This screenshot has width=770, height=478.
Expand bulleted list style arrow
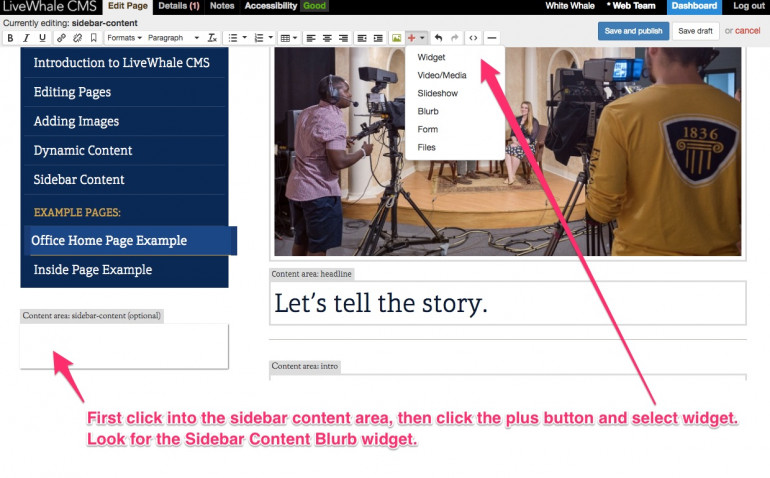pos(245,38)
